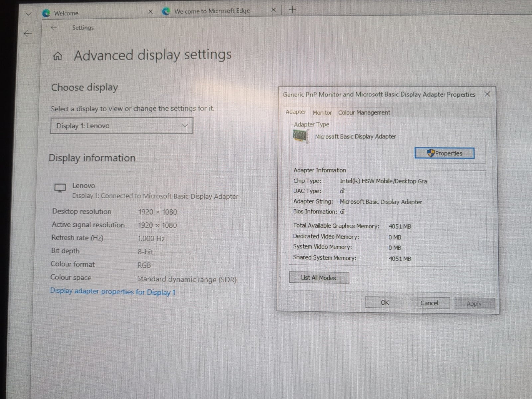Click Dedicated Video Memory value 0 MB
Viewport: 532px width, 399px height.
click(395, 237)
